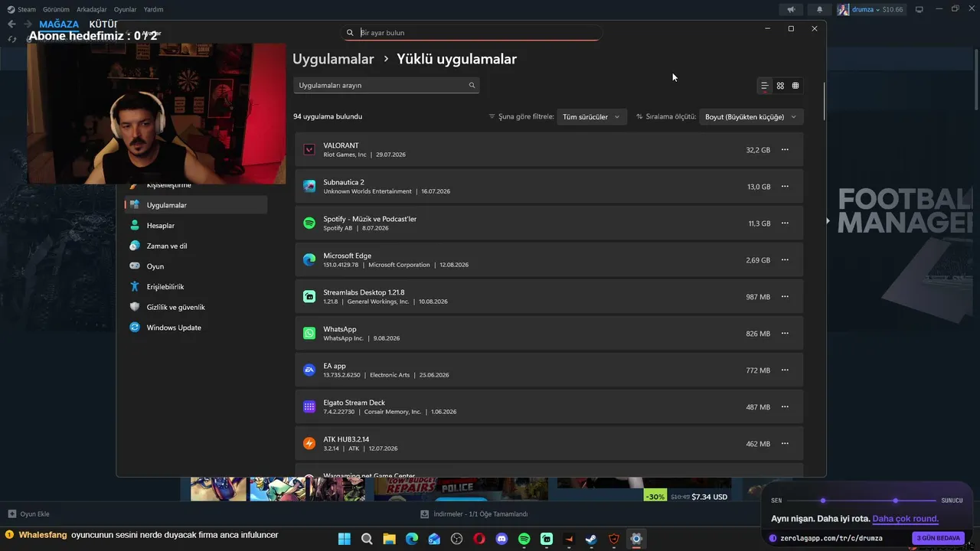980x551 pixels.
Task: Click the 'ATK HUB3.2.14' row title
Action: pyautogui.click(x=346, y=439)
